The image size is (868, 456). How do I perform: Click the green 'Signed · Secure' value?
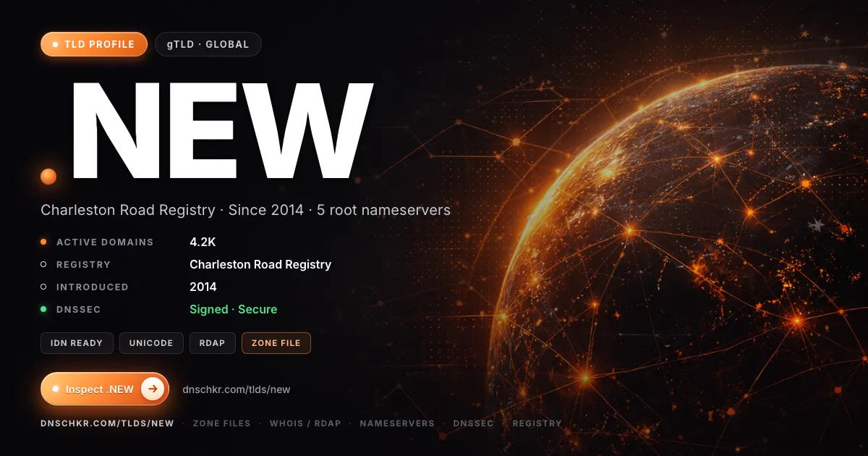[x=233, y=309]
